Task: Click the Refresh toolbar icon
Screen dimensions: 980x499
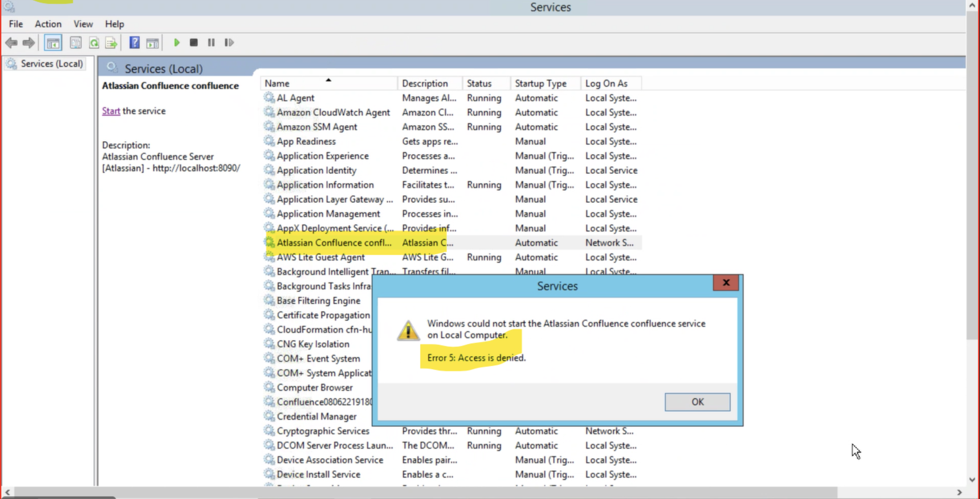Action: click(x=94, y=43)
